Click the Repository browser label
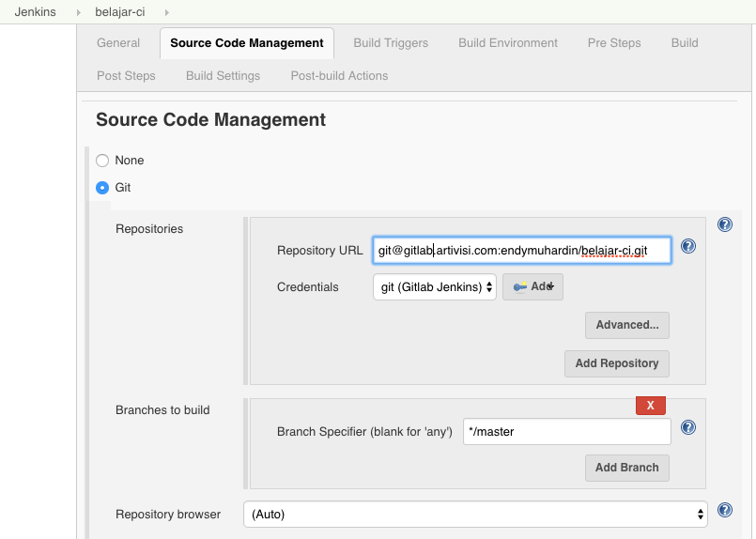This screenshot has width=756, height=539. (168, 515)
